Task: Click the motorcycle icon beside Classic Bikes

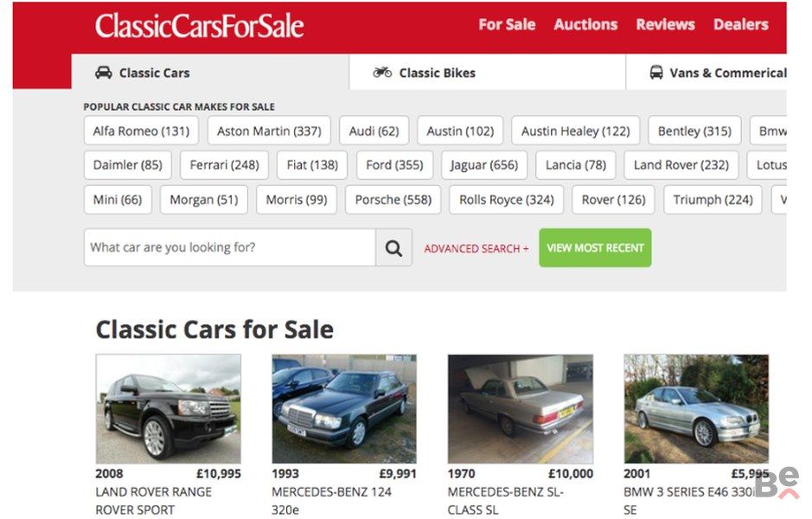Action: pos(382,72)
